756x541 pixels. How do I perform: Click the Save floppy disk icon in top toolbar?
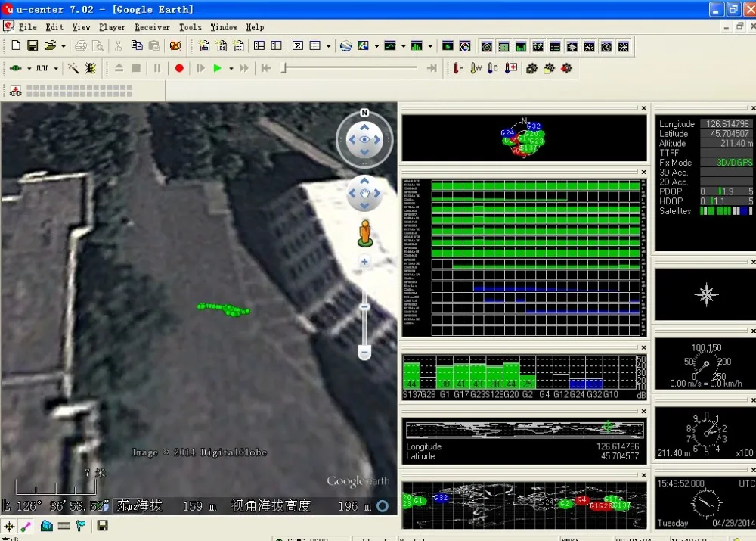point(33,46)
